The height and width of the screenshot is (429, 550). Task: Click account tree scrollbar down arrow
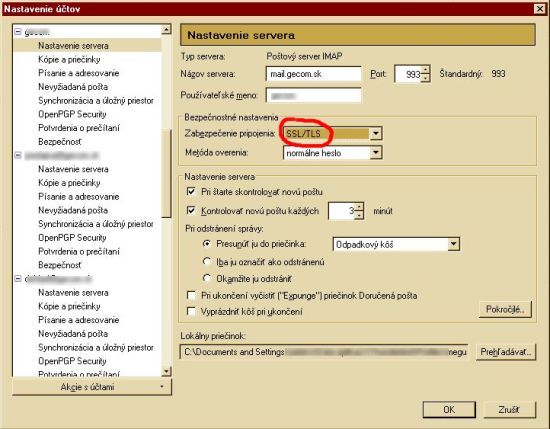point(167,371)
